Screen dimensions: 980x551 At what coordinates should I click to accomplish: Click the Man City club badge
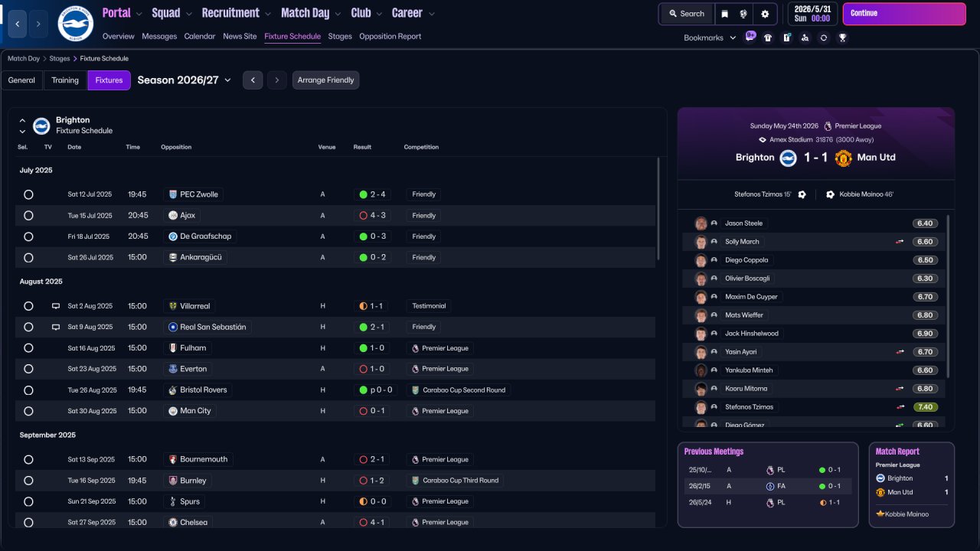(173, 411)
